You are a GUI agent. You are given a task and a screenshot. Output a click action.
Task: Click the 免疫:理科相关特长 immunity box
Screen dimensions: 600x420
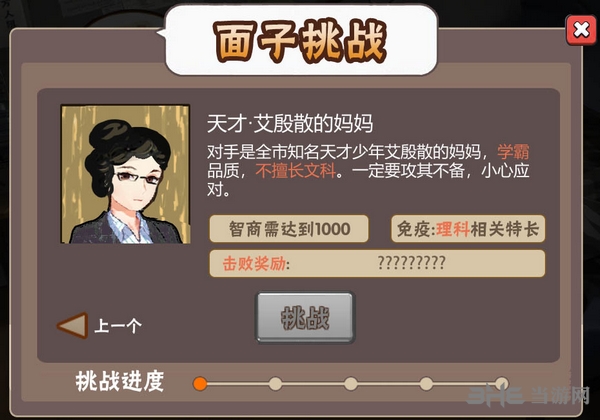tap(468, 229)
